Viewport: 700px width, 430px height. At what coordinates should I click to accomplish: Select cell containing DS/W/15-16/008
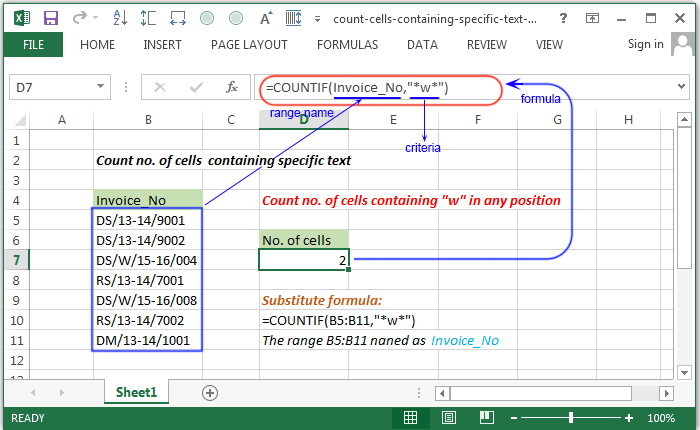point(148,300)
